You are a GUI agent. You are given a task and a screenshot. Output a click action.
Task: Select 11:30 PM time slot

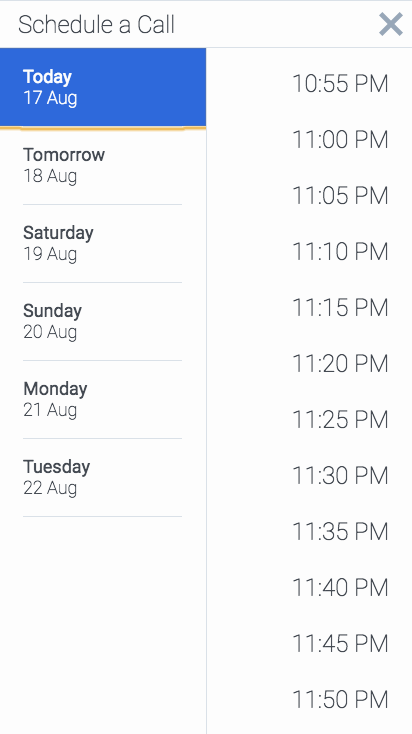[x=340, y=476]
